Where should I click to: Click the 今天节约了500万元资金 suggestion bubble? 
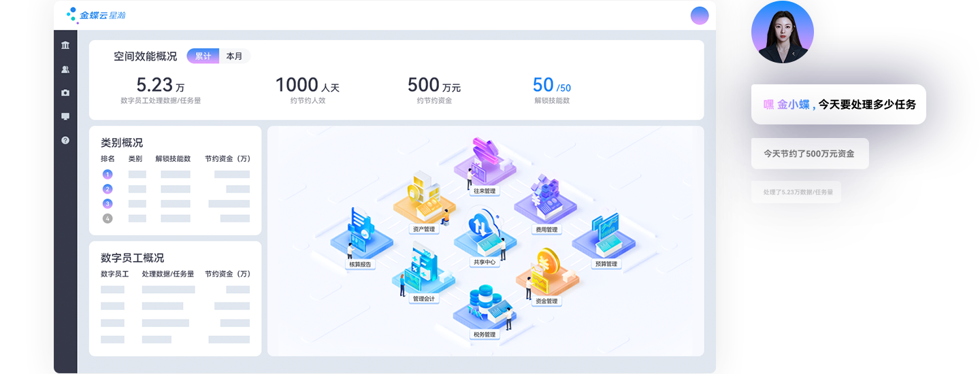pyautogui.click(x=810, y=154)
